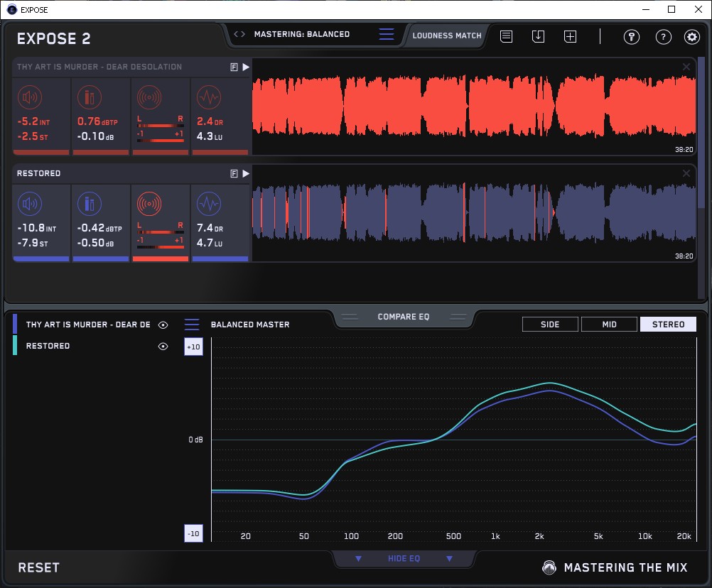Toggle visibility eye for Restored EQ curve

163,346
